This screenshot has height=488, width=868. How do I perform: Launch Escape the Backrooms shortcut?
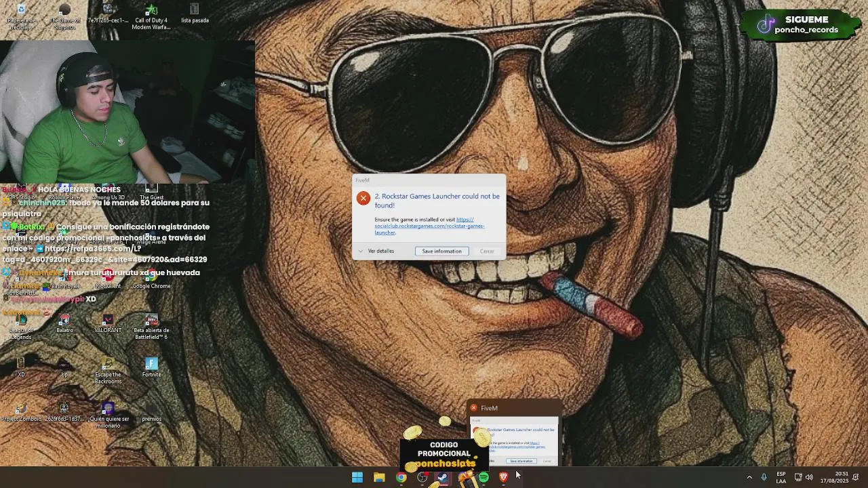[108, 371]
